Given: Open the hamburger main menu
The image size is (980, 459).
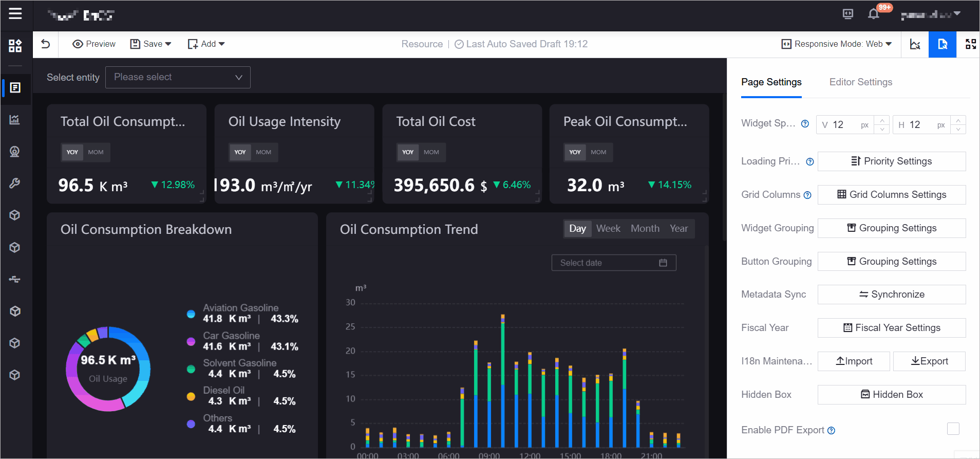Looking at the screenshot, I should pos(15,13).
